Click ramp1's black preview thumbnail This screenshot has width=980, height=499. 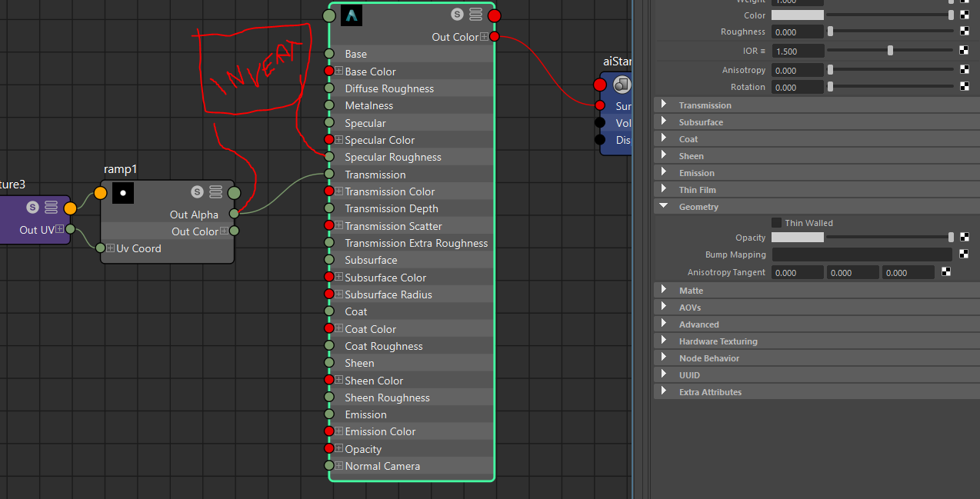(x=122, y=192)
